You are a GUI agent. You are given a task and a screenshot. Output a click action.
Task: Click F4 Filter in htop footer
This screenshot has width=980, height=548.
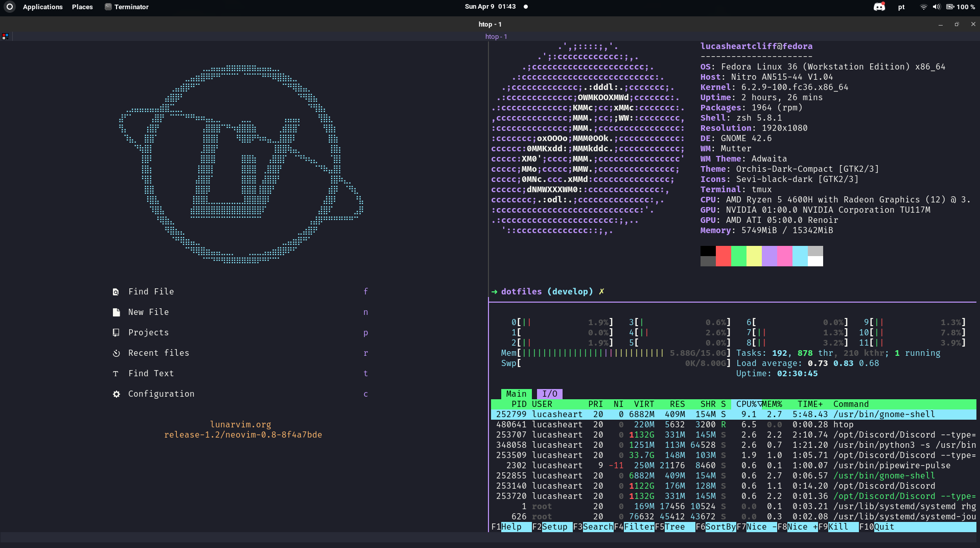click(634, 527)
